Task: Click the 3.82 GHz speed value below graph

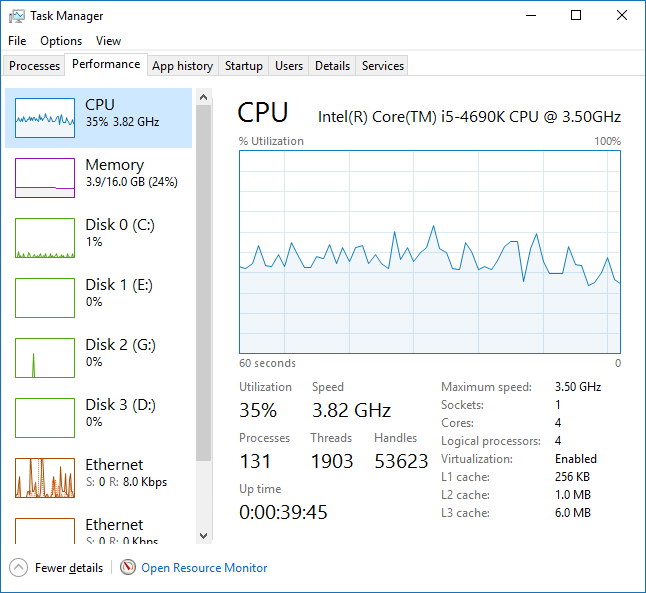Action: 351,410
